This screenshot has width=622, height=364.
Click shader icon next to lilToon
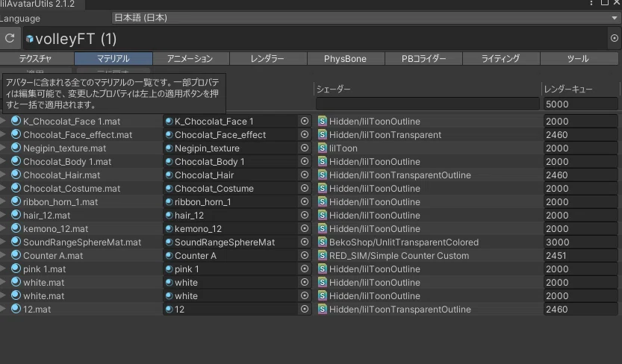click(322, 148)
